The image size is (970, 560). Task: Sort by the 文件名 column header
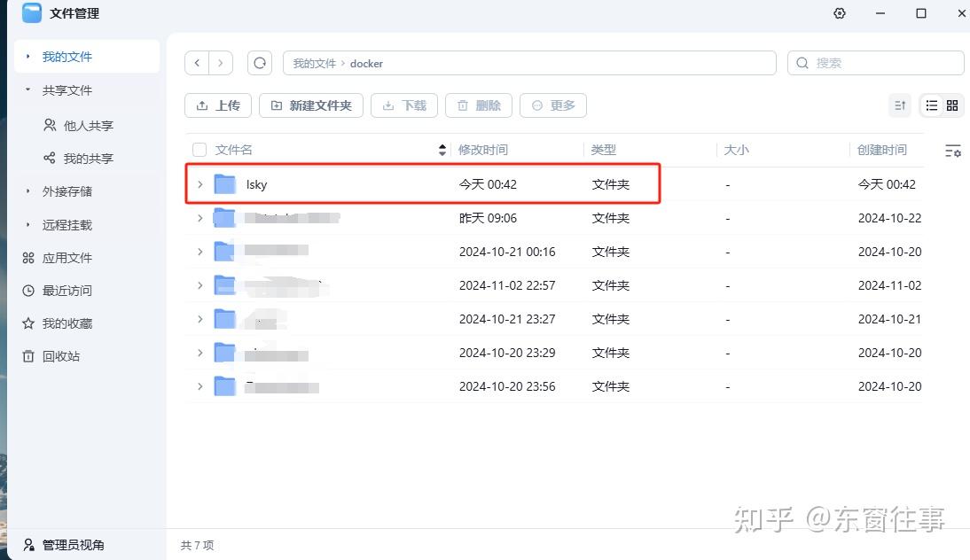pos(234,150)
